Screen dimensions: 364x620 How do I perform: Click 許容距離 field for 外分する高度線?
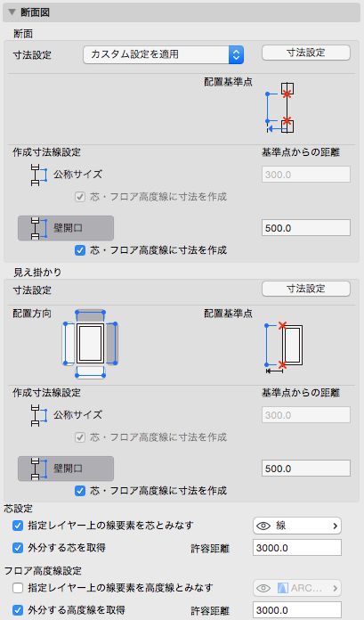[x=297, y=610]
